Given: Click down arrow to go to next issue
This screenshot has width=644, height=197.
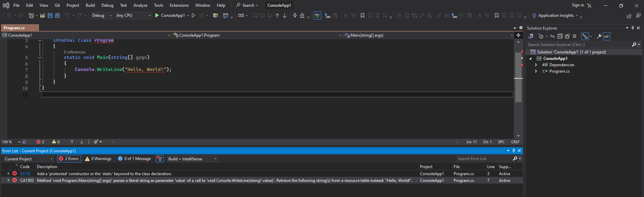Looking at the screenshot, I should (82, 142).
